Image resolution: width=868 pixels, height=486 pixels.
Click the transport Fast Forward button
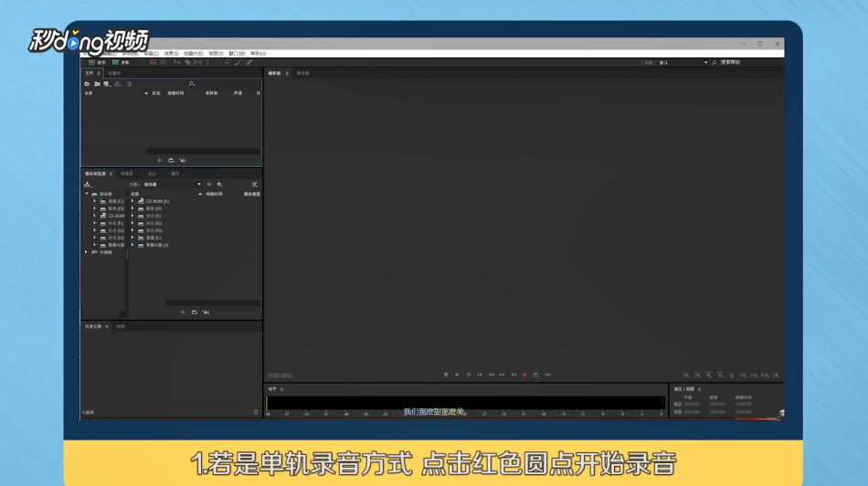tap(503, 375)
